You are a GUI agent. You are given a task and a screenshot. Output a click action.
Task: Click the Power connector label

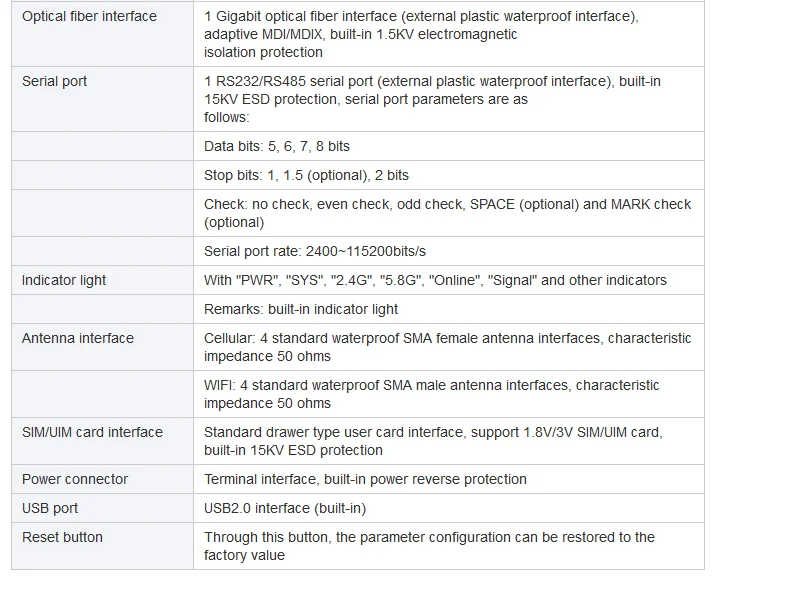75,479
